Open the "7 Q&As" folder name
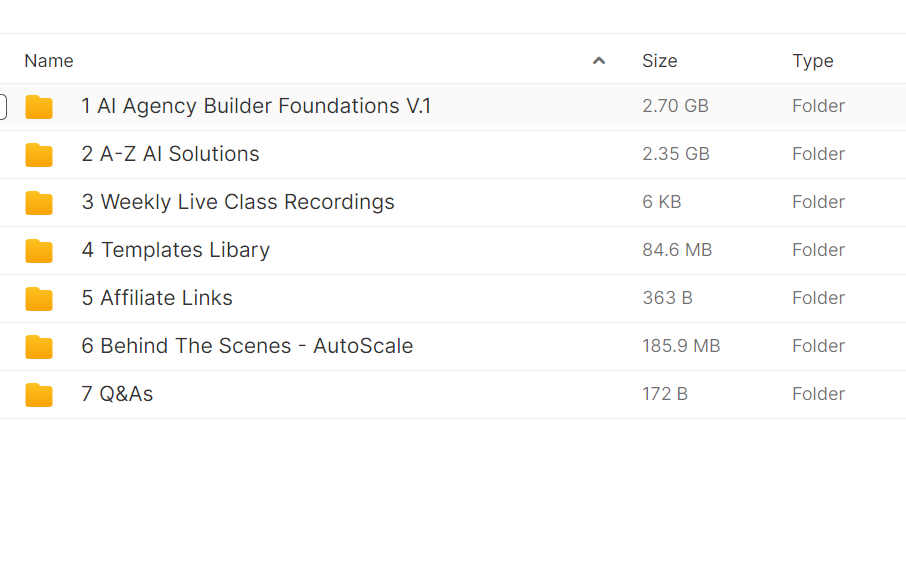The image size is (906, 582). pos(117,394)
